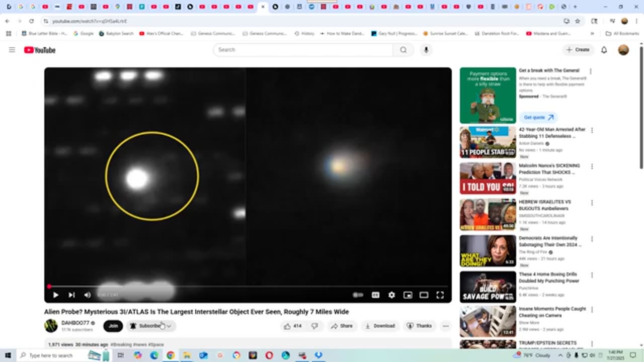The image size is (644, 362).
Task: Open options for Democrats Are Intentionally Sabotaging video
Action: point(592,239)
